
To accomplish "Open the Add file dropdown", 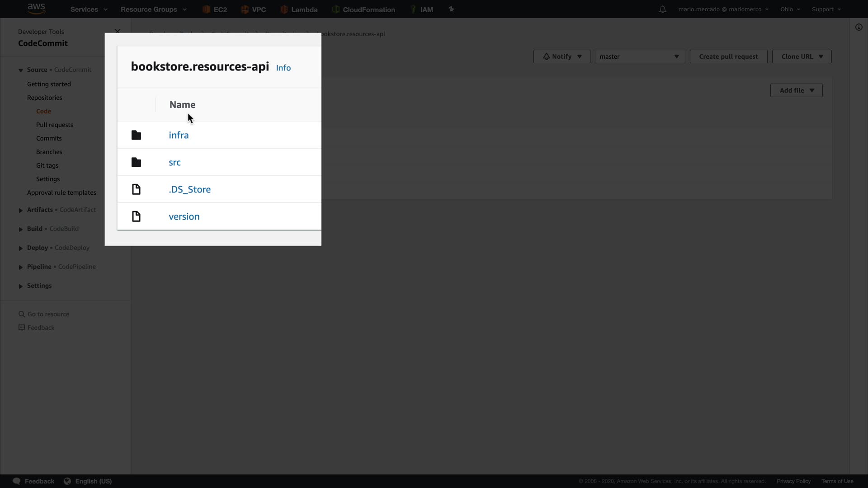I will 796,90.
